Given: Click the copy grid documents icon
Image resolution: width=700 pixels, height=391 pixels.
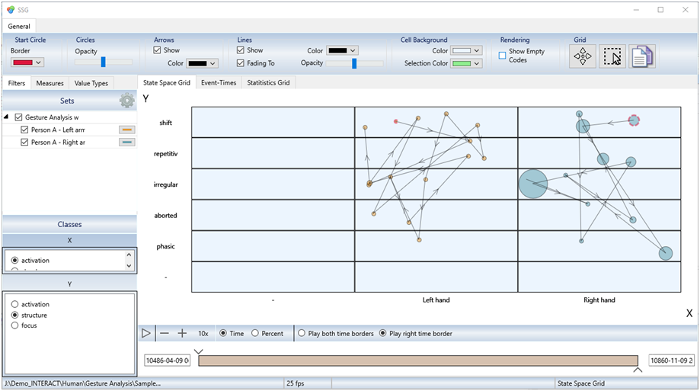Looking at the screenshot, I should tap(642, 56).
